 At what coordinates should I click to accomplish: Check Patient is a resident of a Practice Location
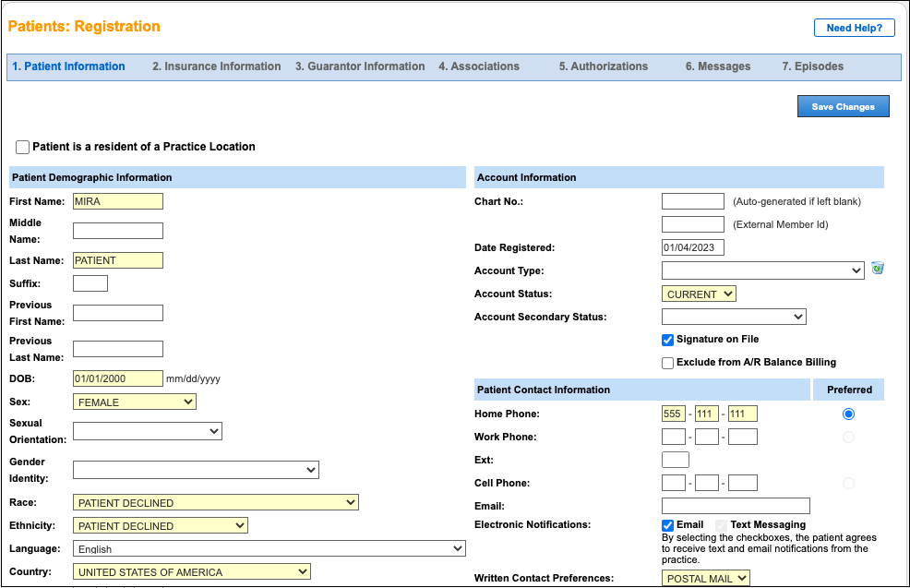22,146
